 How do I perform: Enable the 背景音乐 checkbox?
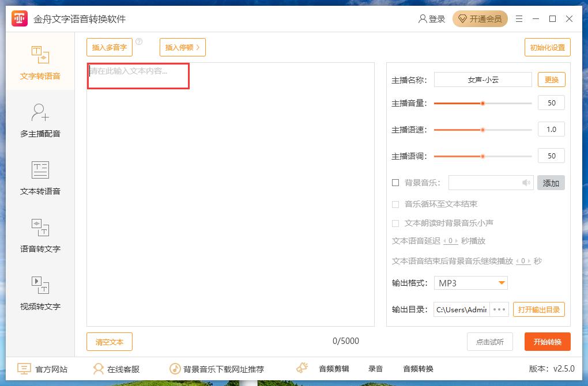pos(395,183)
